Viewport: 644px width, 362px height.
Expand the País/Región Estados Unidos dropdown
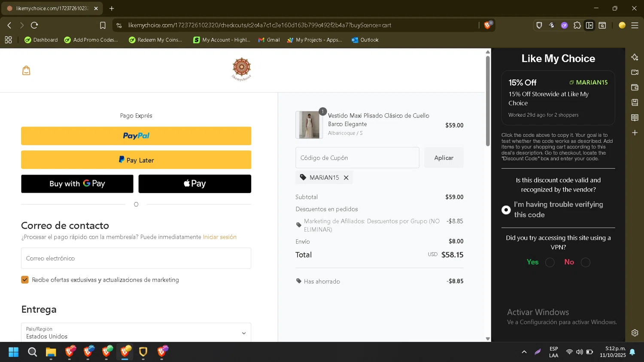136,332
